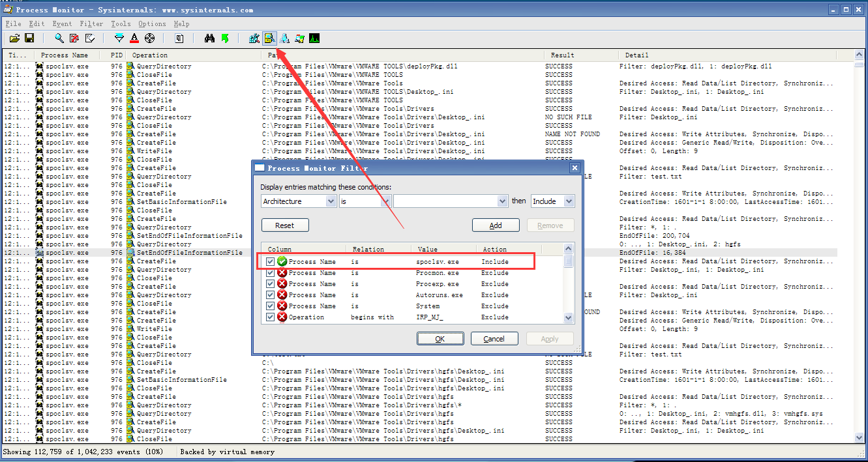868x462 pixels.
Task: Click the Add button in the filter dialog
Action: (496, 225)
